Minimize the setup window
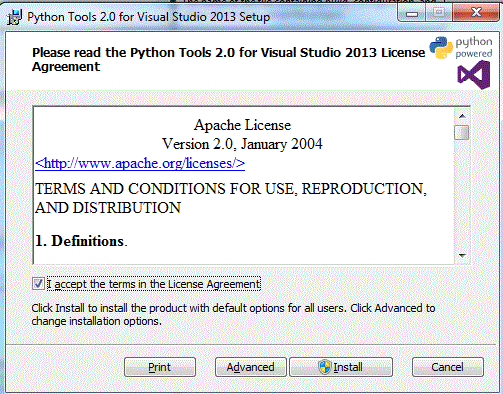 click(412, 14)
